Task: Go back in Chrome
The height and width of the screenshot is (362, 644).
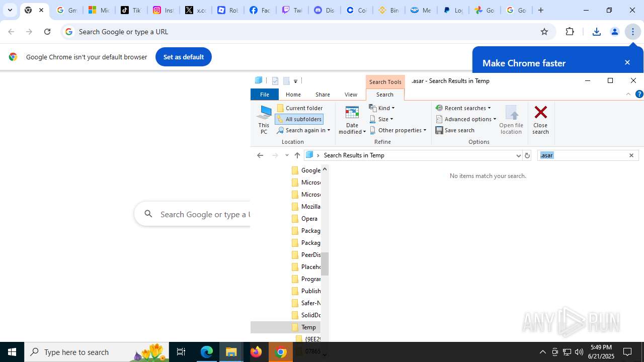Action: click(11, 32)
